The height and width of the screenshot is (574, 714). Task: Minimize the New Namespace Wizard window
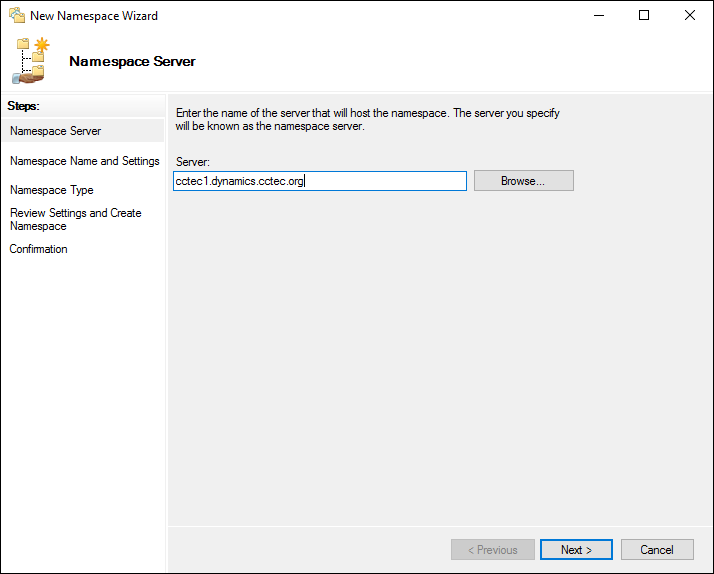pos(599,15)
